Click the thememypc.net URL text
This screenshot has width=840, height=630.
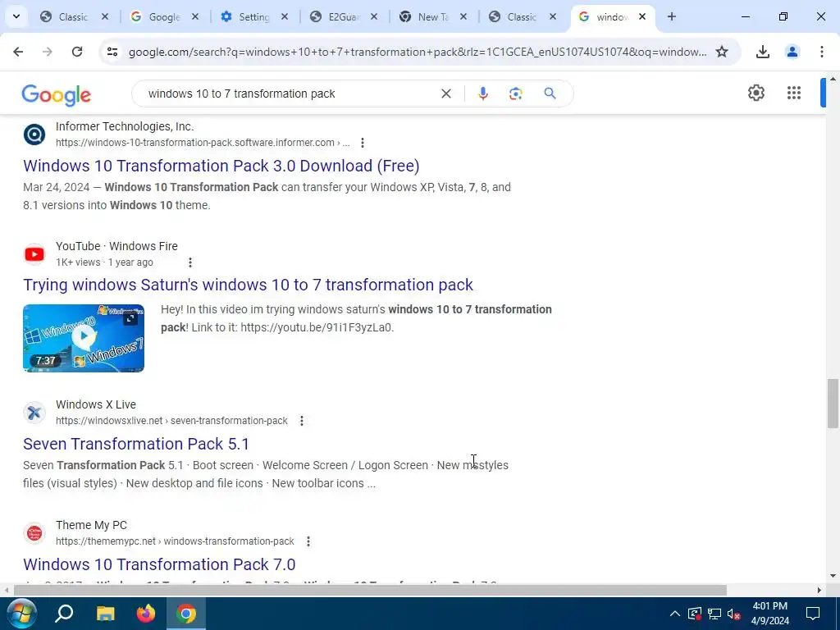175,541
